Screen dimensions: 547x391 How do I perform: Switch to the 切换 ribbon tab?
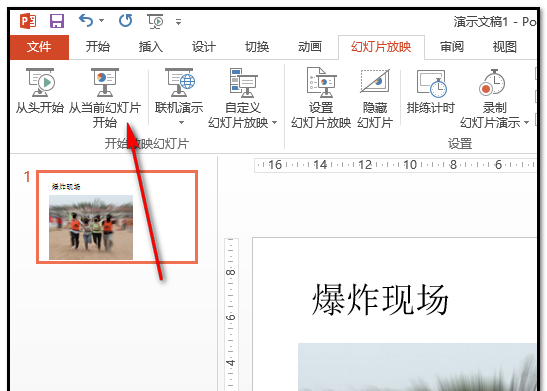[257, 47]
